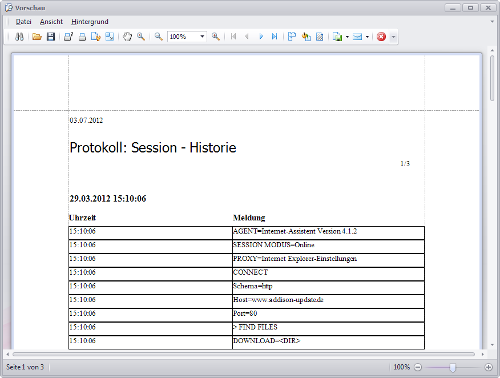The image size is (500, 378).
Task: Click the zoom slider handle in status bar
Action: (452, 367)
